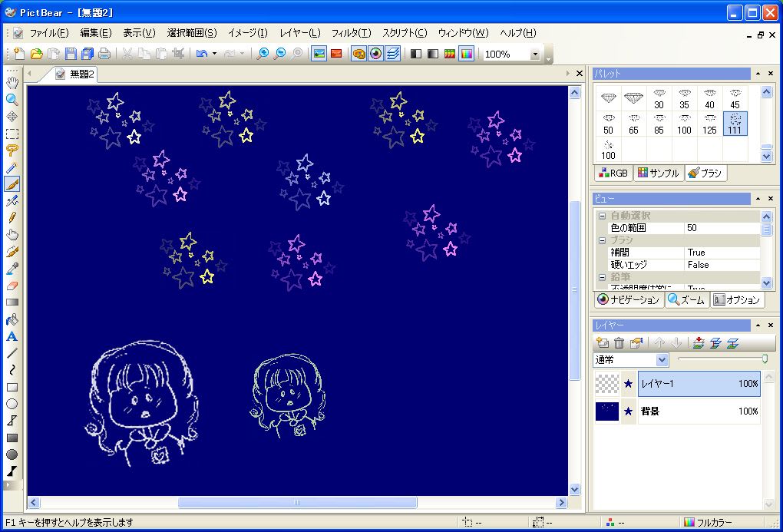The width and height of the screenshot is (783, 532).
Task: Open the ファイル(F) menu
Action: click(x=49, y=33)
